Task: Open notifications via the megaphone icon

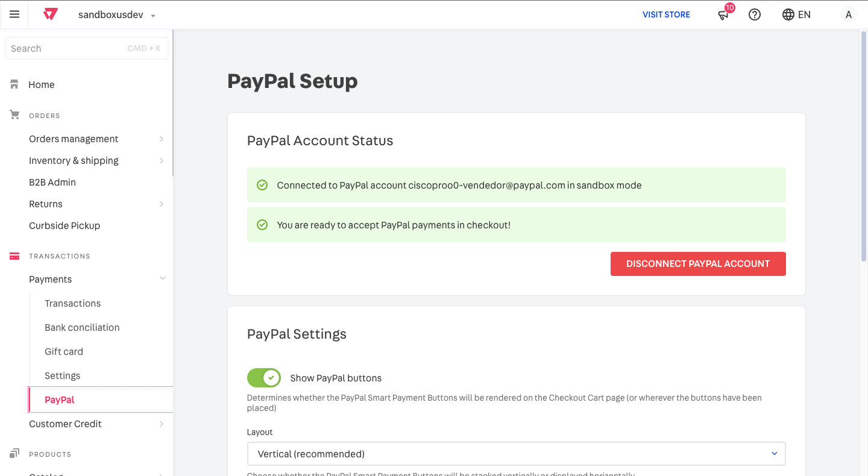Action: [x=723, y=14]
